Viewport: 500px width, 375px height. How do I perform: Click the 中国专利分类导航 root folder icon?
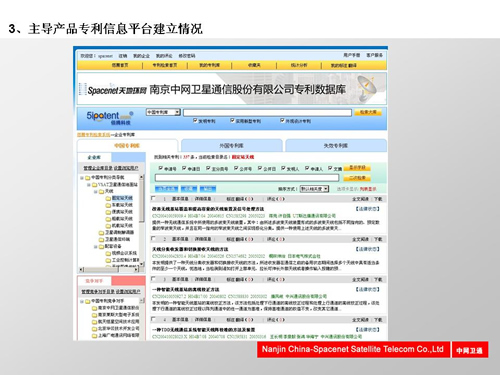[88, 178]
